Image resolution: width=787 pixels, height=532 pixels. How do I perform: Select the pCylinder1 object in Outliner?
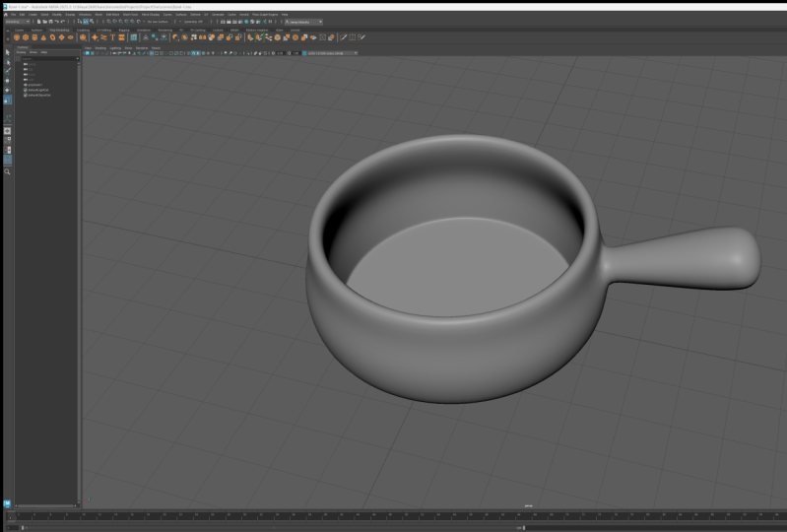pyautogui.click(x=35, y=85)
